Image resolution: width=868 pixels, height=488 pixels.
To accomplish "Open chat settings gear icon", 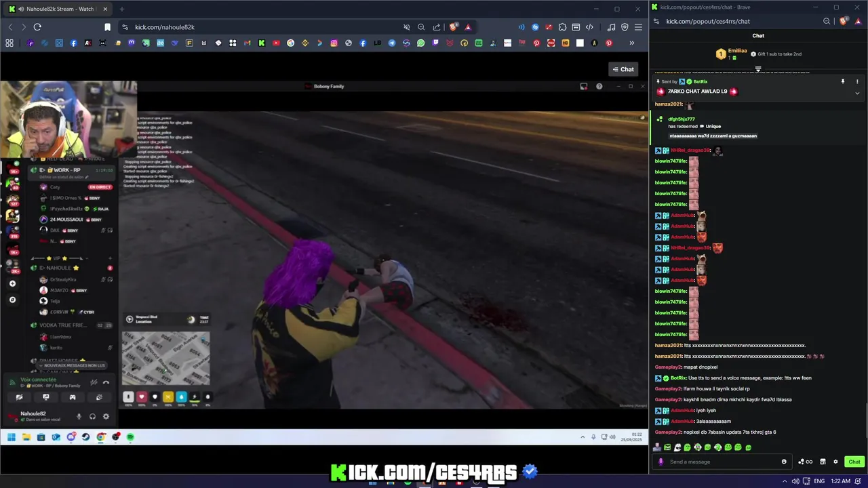I will [x=835, y=462].
